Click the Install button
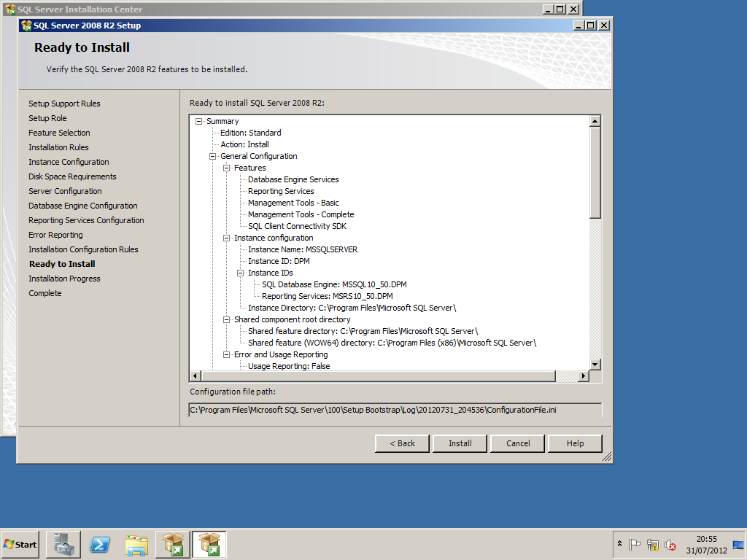 (x=460, y=443)
